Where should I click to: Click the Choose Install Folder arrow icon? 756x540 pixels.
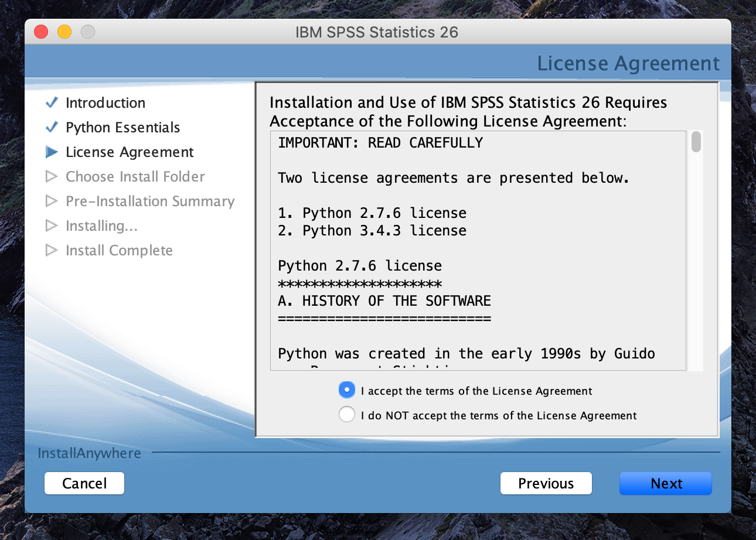point(52,176)
